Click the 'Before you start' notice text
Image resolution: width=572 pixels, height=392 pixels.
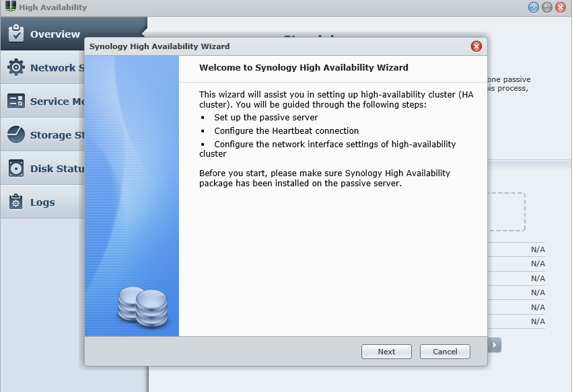(x=324, y=178)
